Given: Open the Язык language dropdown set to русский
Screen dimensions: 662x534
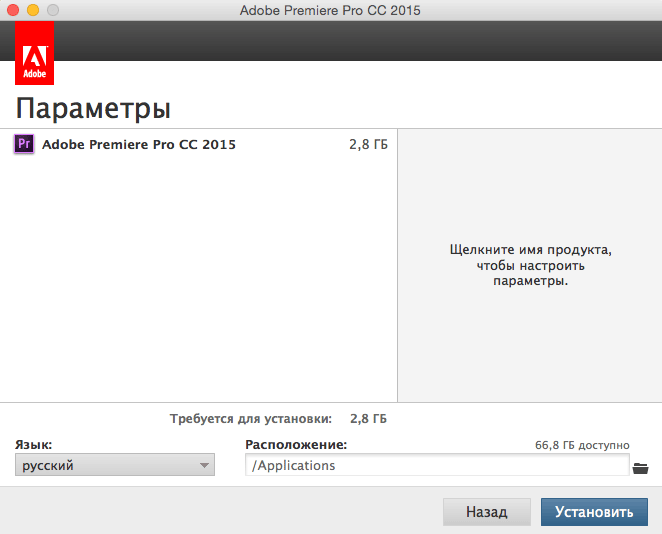Looking at the screenshot, I should click(115, 465).
